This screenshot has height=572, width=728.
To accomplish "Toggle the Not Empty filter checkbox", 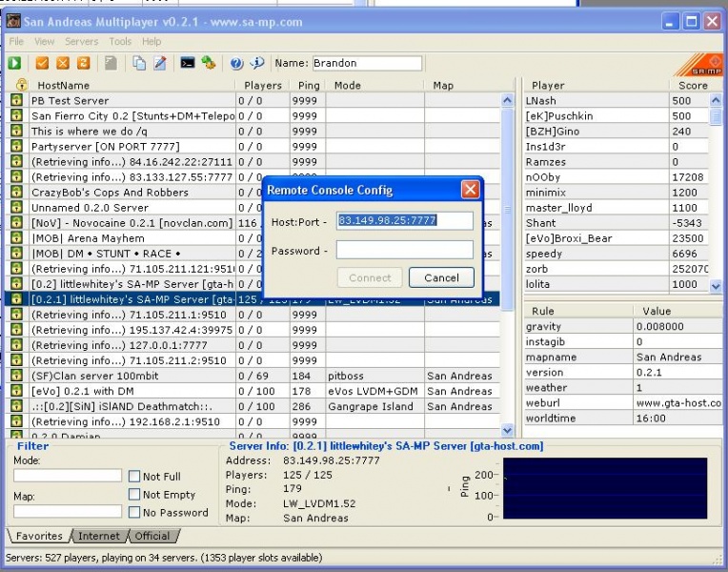I will 134,495.
